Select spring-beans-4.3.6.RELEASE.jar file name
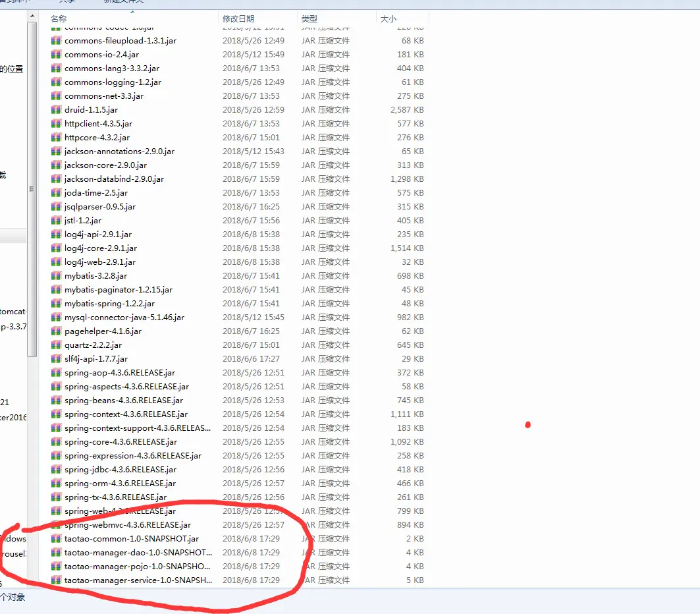The width and height of the screenshot is (700, 614). point(124,401)
